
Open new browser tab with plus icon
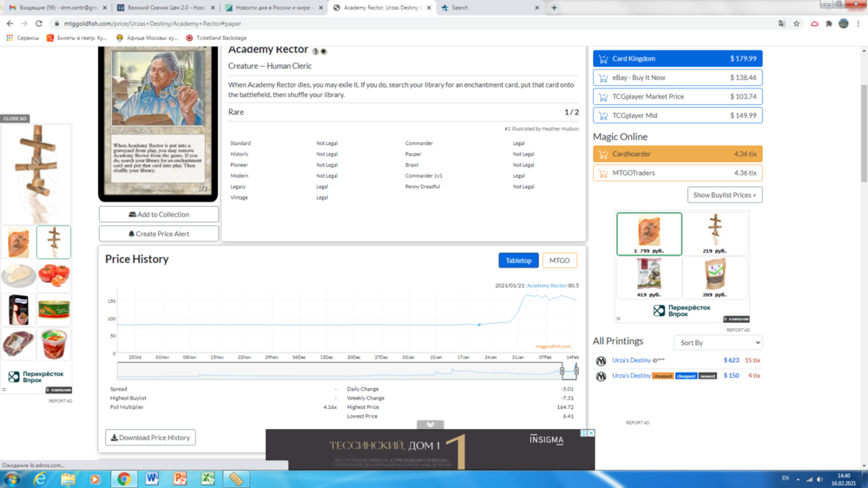point(554,8)
